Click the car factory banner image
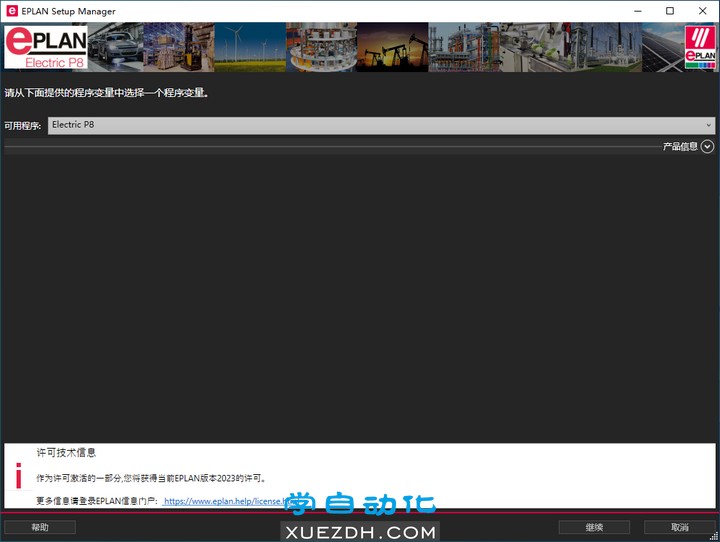Viewport: 720px width, 542px height. coord(115,47)
